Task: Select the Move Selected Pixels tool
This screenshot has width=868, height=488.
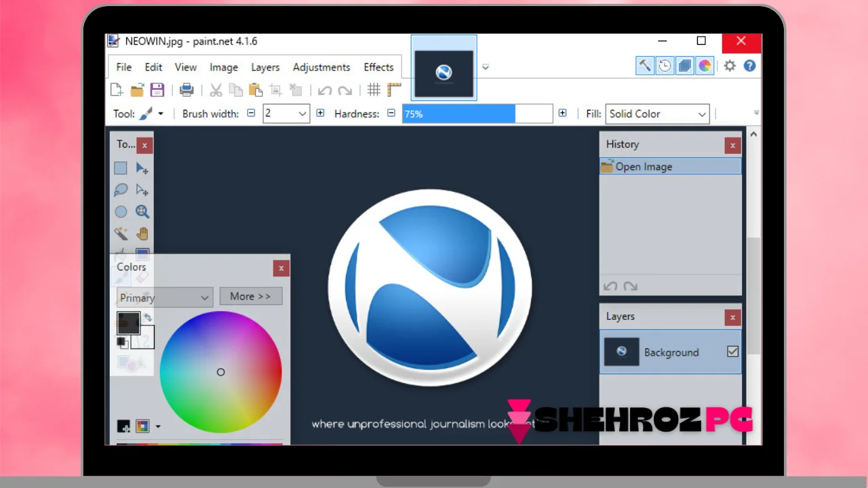Action: point(142,168)
